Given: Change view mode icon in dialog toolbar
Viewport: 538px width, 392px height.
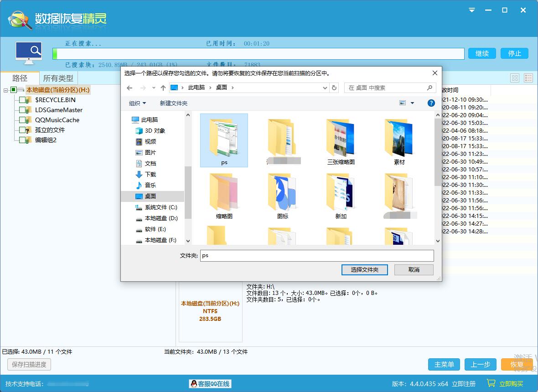Looking at the screenshot, I should click(x=403, y=103).
